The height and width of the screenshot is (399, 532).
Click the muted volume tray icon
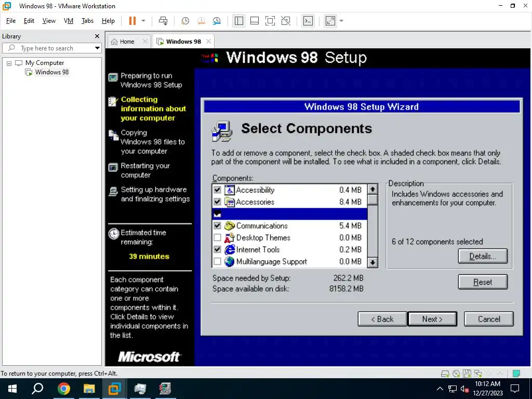pyautogui.click(x=464, y=389)
